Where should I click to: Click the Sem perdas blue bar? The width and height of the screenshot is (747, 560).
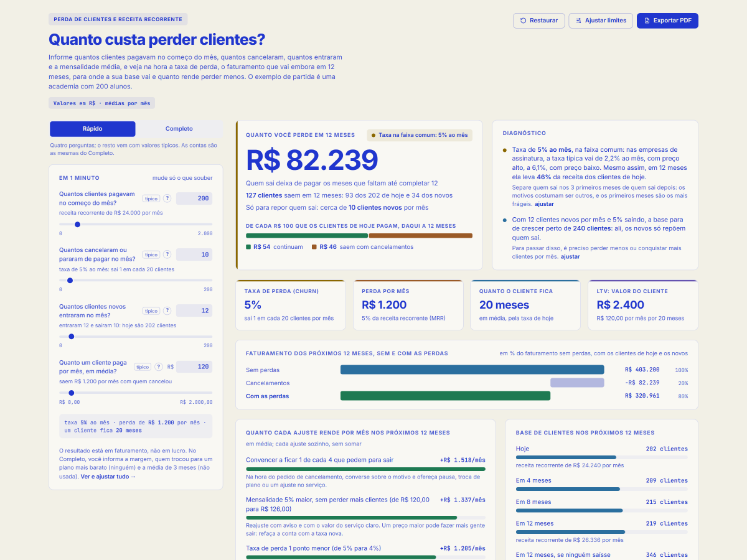[x=472, y=370]
